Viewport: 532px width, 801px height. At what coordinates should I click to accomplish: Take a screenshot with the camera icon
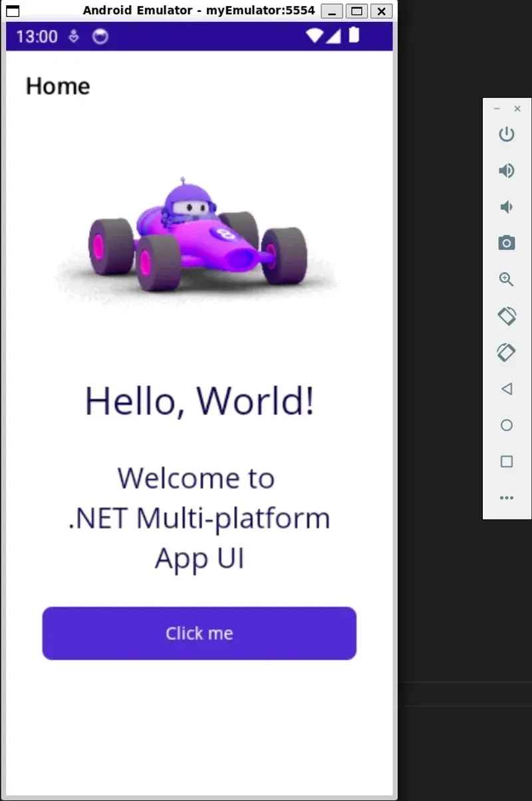click(506, 243)
